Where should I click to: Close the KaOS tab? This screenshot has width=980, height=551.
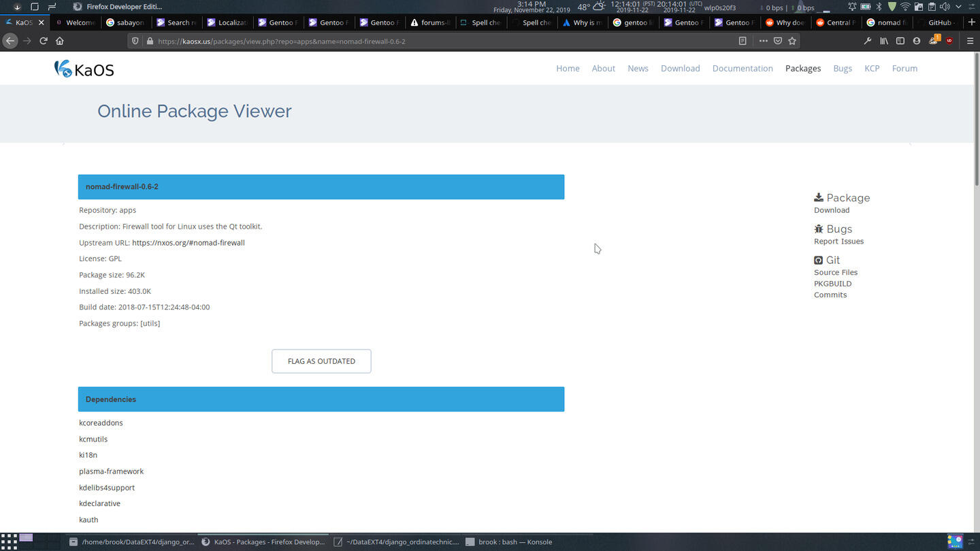click(42, 22)
